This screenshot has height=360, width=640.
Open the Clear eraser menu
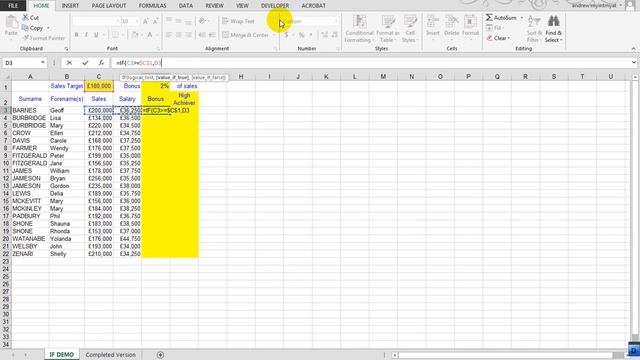pos(498,38)
